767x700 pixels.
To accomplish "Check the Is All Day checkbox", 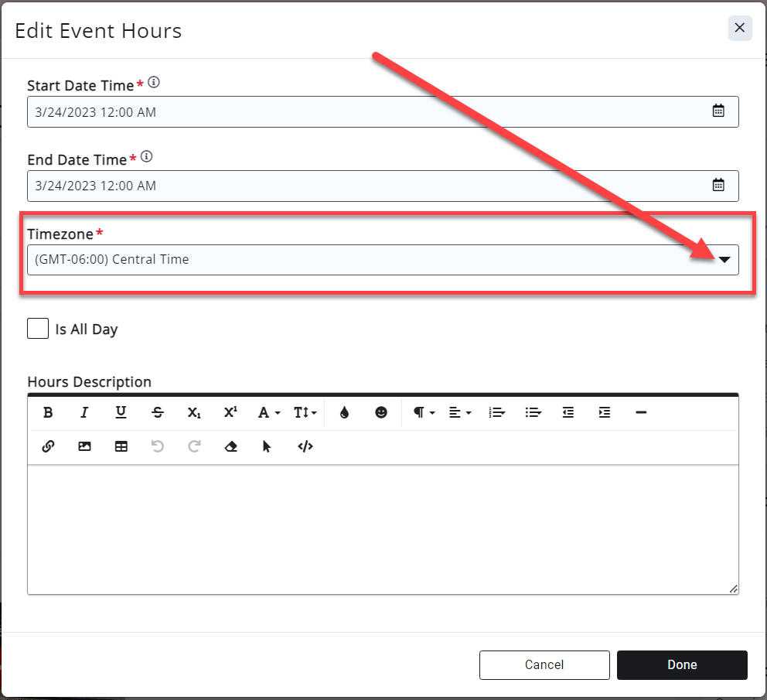I will pos(38,329).
